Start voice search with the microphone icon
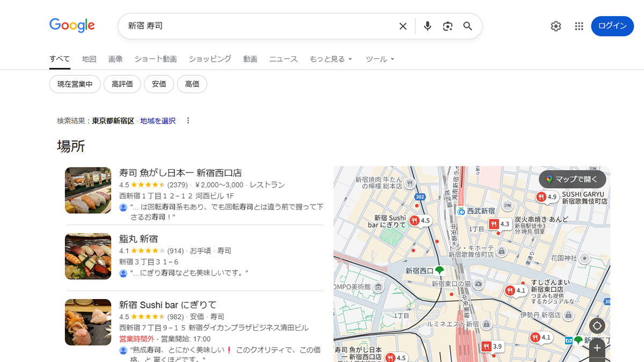This screenshot has height=362, width=644. click(x=427, y=25)
